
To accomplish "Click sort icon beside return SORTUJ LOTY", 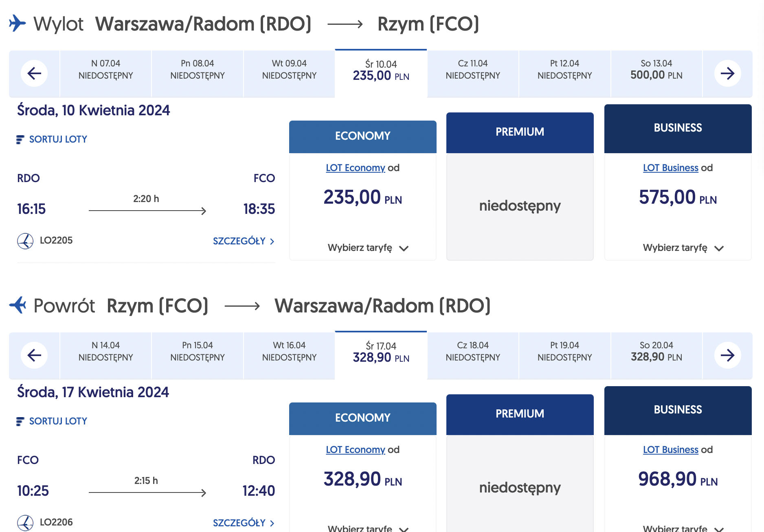I will coord(20,422).
